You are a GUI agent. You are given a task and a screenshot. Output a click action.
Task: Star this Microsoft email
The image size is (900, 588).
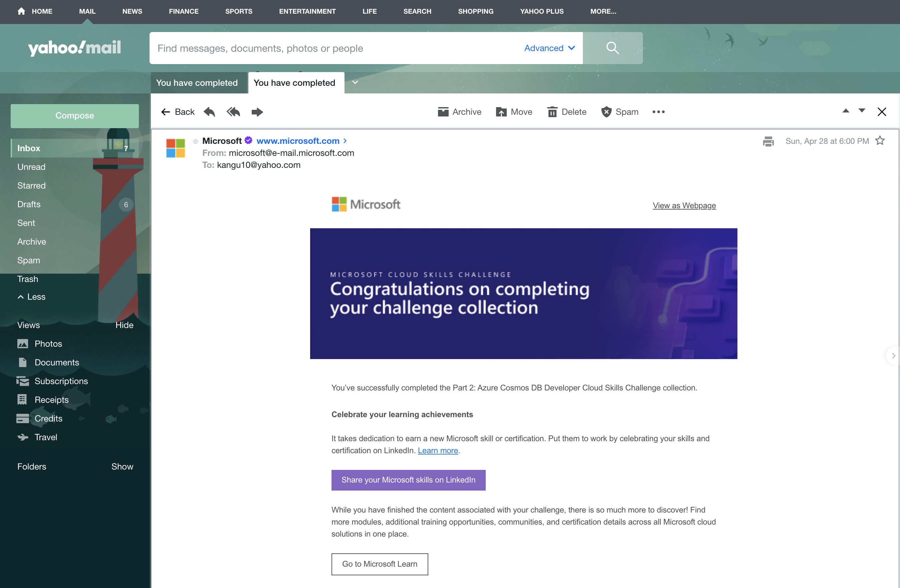tap(880, 141)
